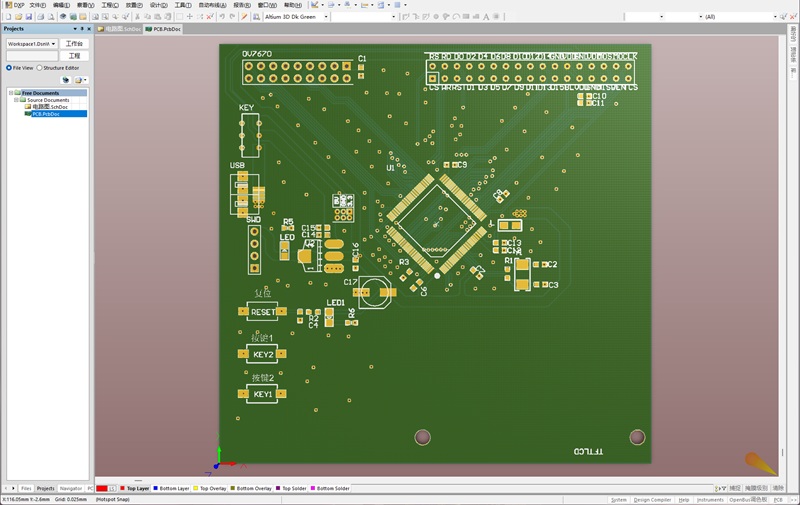This screenshot has height=505, width=800.
Task: Select the Place Via tool icon
Action: pyautogui.click(x=446, y=17)
